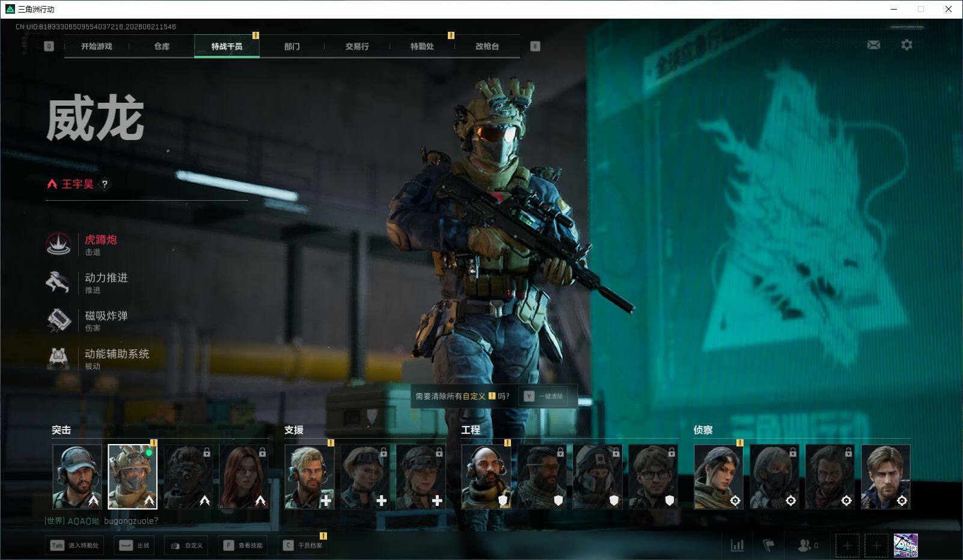Select the locked masked 工程 operator

pyautogui.click(x=597, y=476)
